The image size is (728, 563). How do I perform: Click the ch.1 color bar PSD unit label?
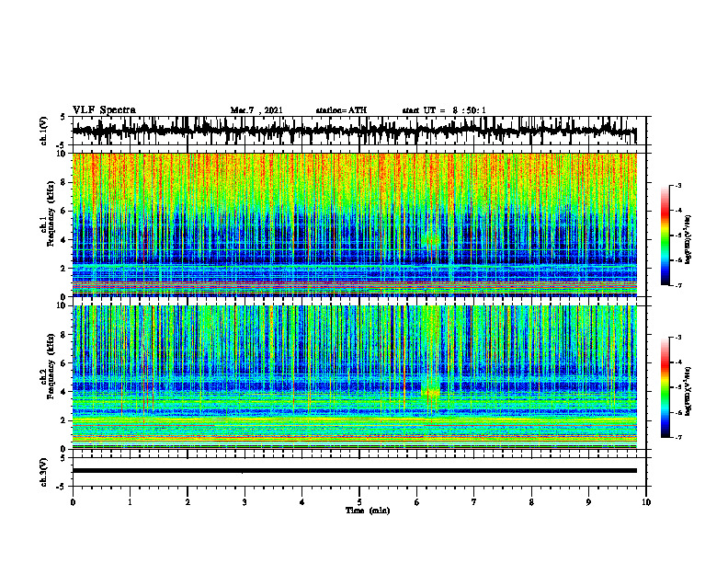pos(688,239)
